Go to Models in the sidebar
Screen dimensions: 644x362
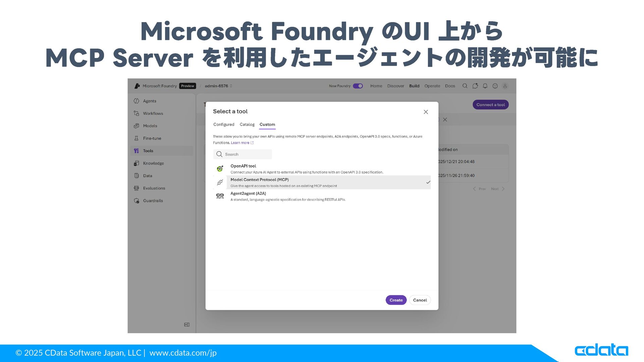click(150, 126)
